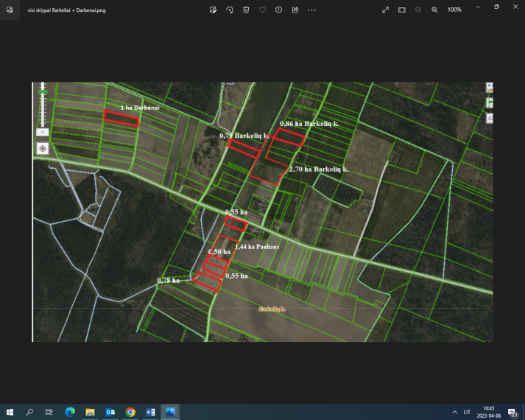The height and width of the screenshot is (420, 525).
Task: Delete the image with trash icon
Action: click(246, 10)
